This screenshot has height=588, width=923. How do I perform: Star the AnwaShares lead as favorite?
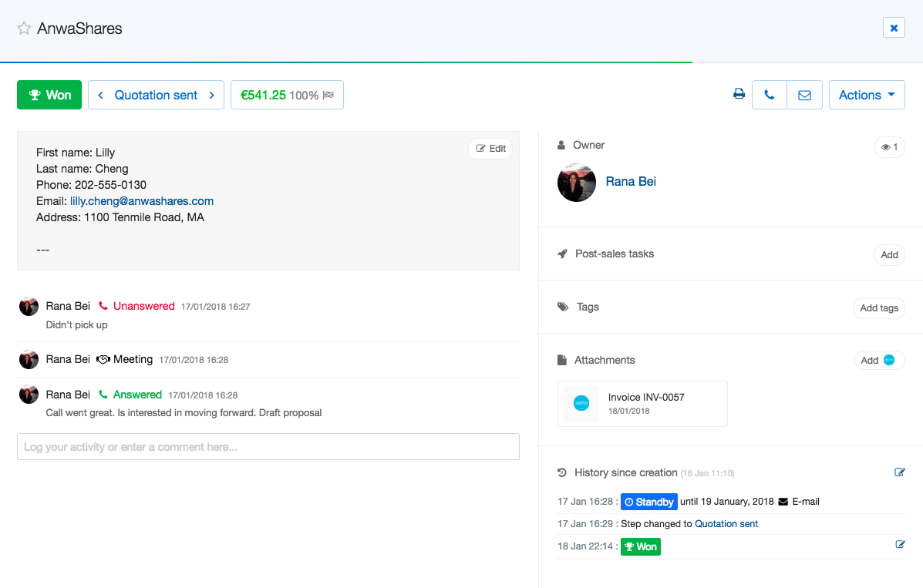point(24,29)
